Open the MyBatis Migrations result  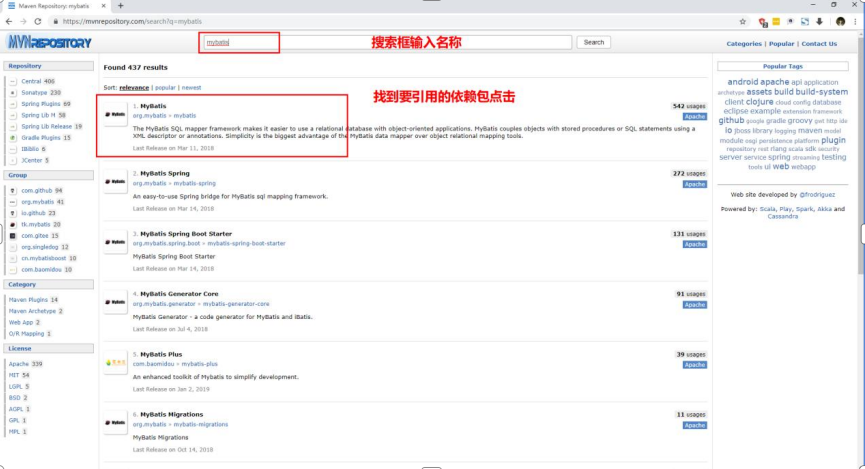pyautogui.click(x=172, y=414)
